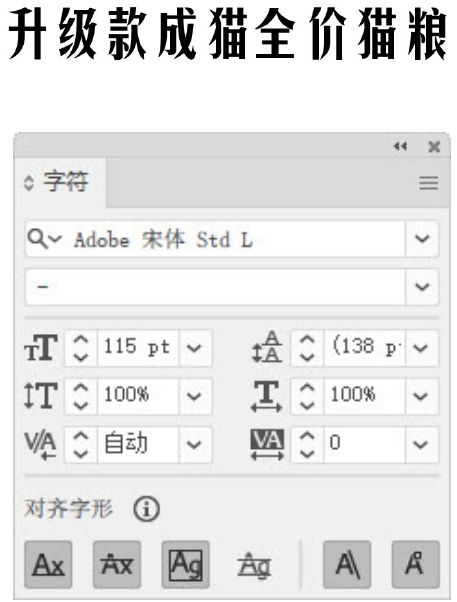Image resolution: width=457 pixels, height=602 pixels.
Task: Toggle the Ax baseline glyph snap button
Action: tap(48, 564)
